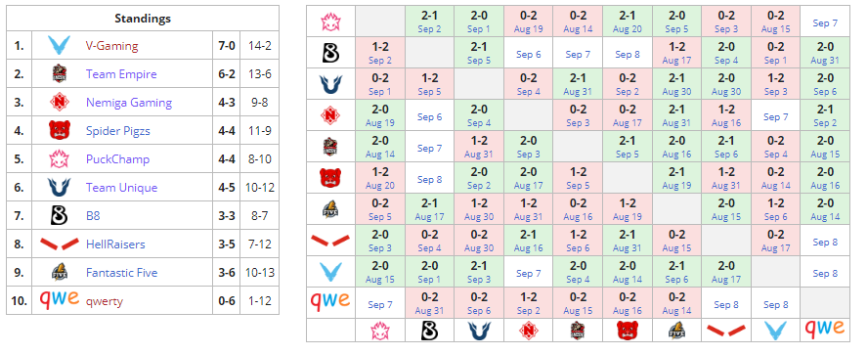Image resolution: width=868 pixels, height=355 pixels.
Task: Click the 2-1 Sep 2 result in the PuckChamp row
Action: (x=429, y=22)
